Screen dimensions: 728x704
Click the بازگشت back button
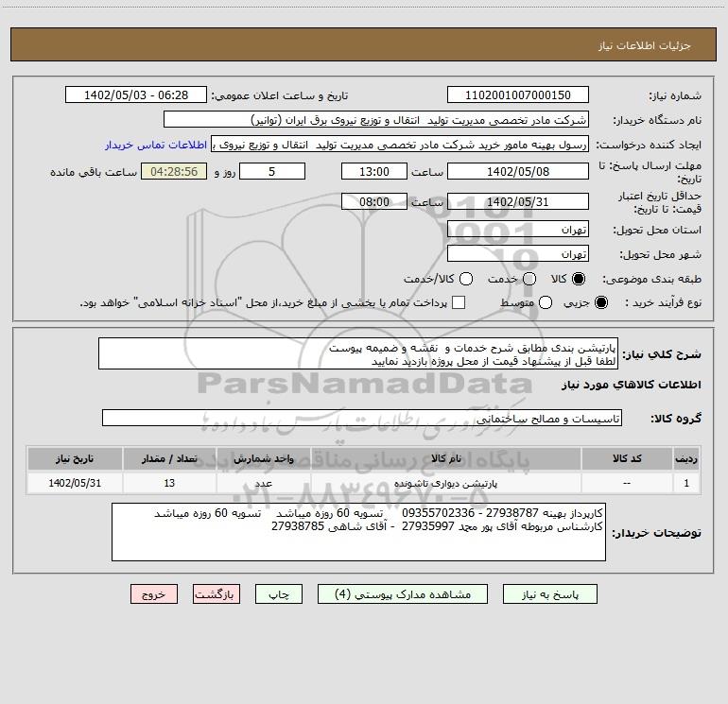click(x=217, y=594)
